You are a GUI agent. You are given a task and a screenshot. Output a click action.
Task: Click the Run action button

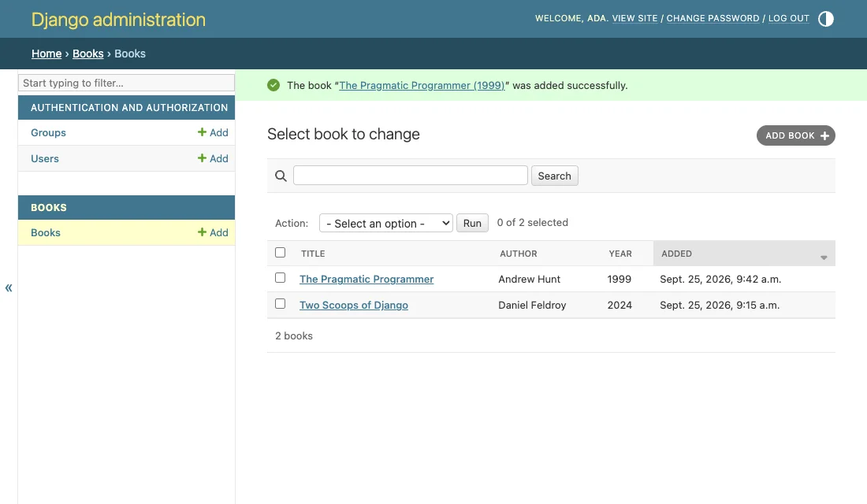point(472,224)
